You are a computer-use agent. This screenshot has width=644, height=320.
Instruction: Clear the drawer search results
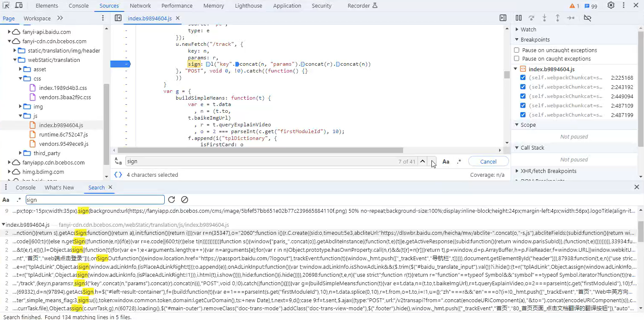click(185, 200)
